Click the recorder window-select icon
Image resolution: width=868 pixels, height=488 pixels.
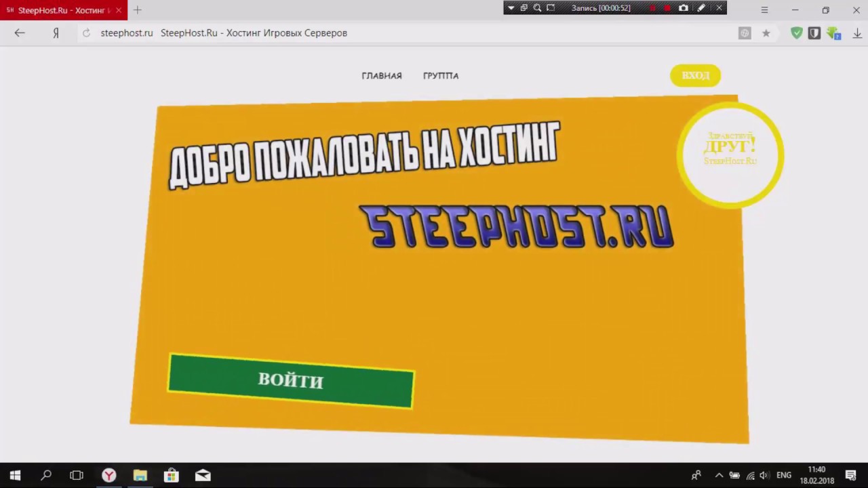pos(524,8)
